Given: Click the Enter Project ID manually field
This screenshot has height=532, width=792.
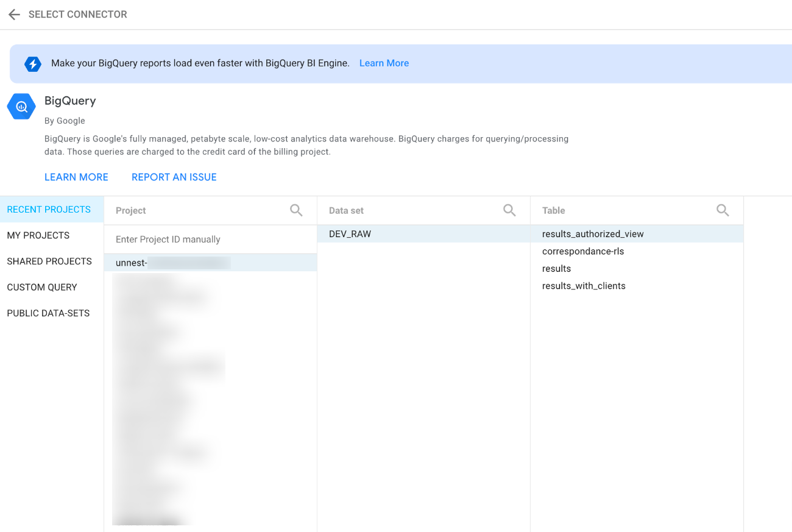Looking at the screenshot, I should (x=210, y=239).
